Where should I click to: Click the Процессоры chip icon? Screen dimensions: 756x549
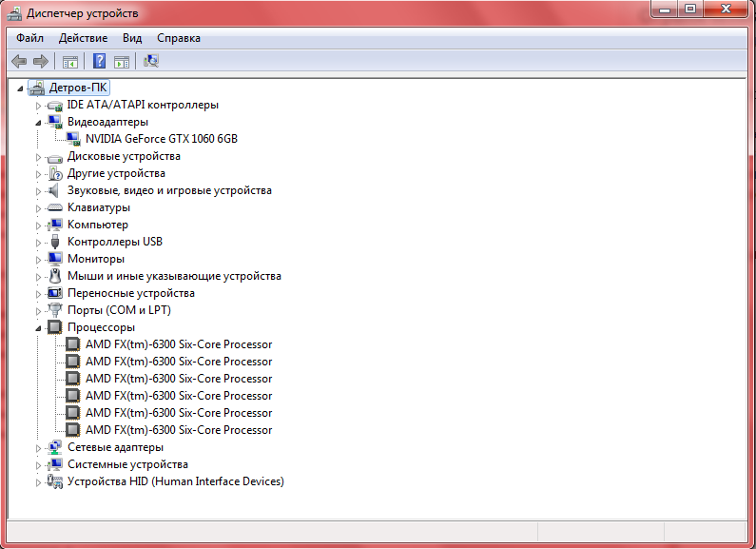coord(55,327)
